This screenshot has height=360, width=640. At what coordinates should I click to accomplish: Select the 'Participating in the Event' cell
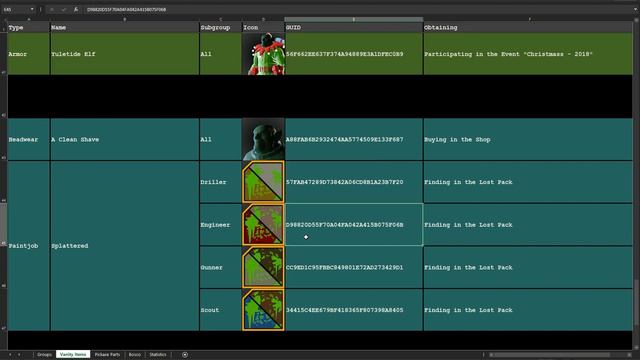pos(528,54)
